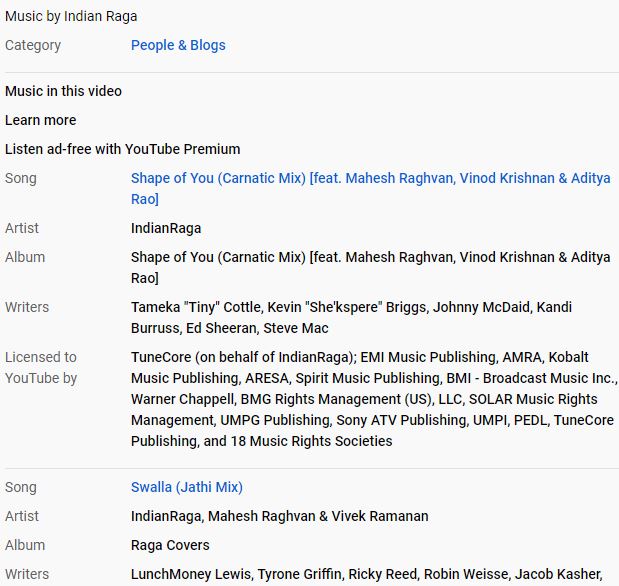619x586 pixels.
Task: Click the 'Artist' label beside IndianRaga only
Action: point(22,228)
